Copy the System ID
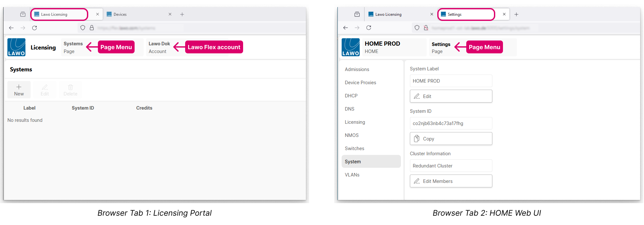 tap(451, 139)
